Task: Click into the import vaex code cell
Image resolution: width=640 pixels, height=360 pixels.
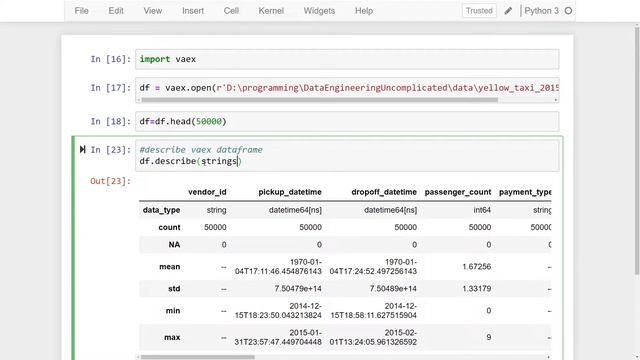Action: pyautogui.click(x=347, y=59)
